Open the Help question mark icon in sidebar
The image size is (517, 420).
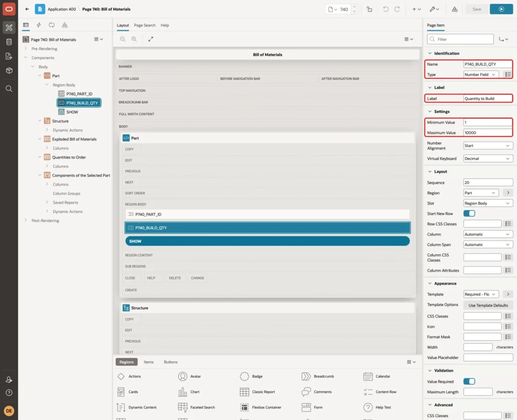click(x=9, y=393)
